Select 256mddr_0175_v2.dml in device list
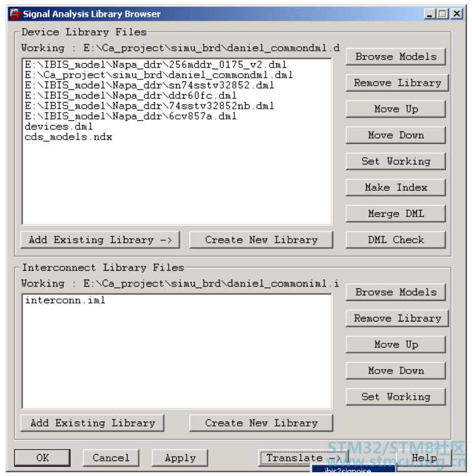The height and width of the screenshot is (476, 472). point(156,64)
